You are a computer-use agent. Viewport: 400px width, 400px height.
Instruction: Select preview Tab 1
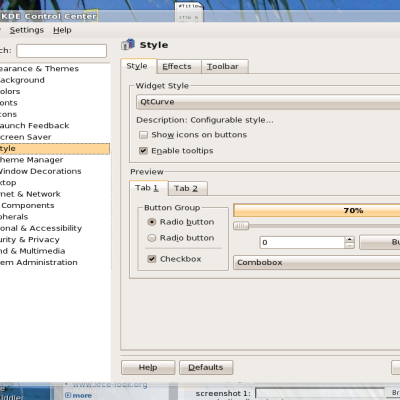(148, 188)
